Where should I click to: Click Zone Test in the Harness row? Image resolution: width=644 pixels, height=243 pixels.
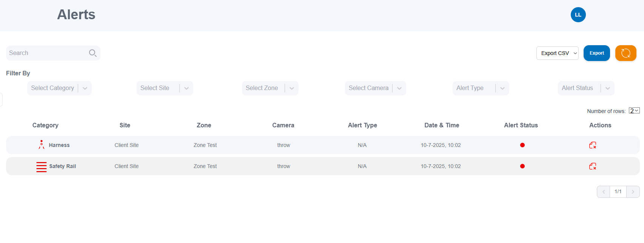click(205, 145)
